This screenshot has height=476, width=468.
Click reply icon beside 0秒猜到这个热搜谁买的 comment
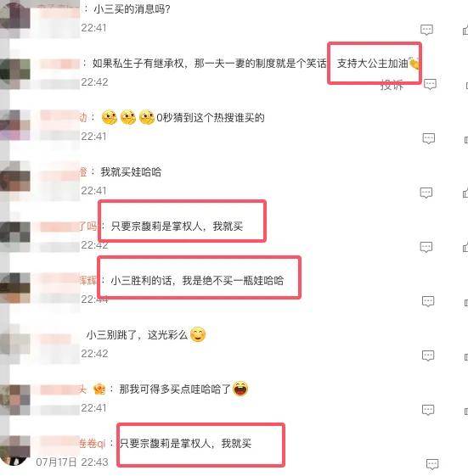tap(428, 138)
